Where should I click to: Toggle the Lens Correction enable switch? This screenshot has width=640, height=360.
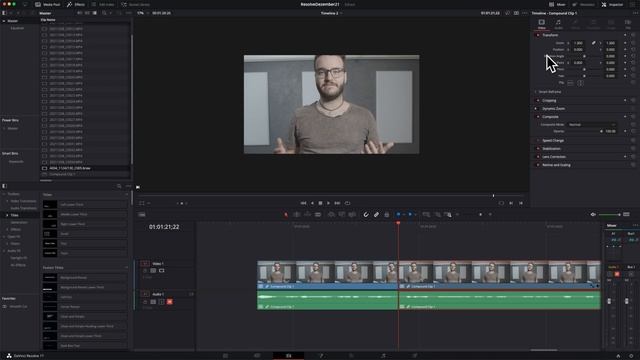(538, 157)
